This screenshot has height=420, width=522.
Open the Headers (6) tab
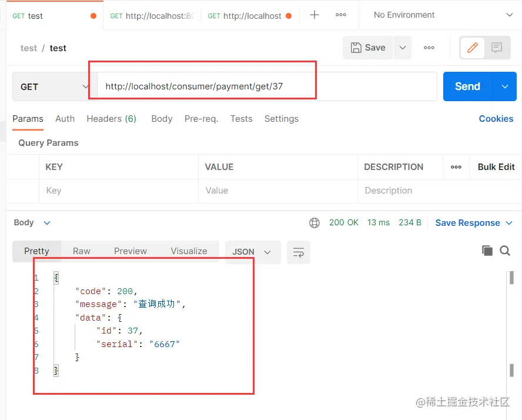click(112, 119)
